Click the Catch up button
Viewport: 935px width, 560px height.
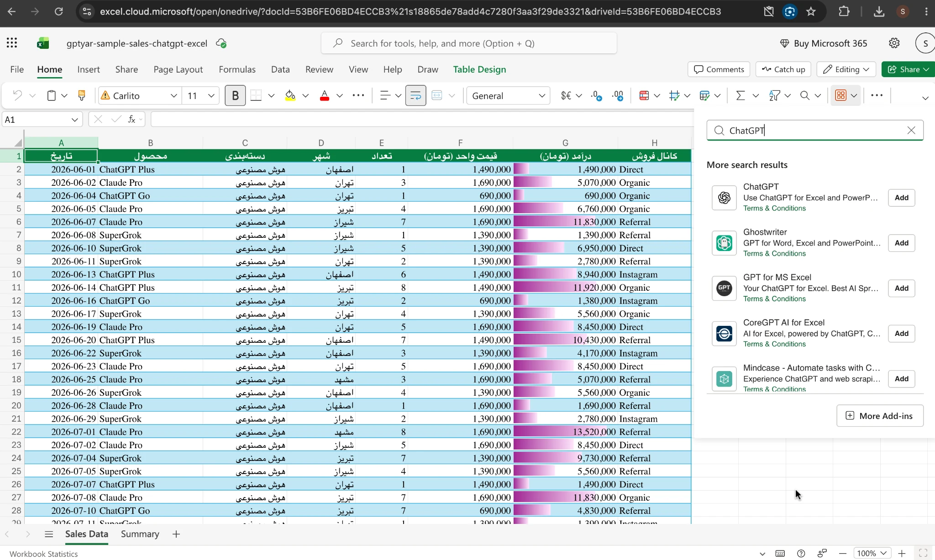pos(783,69)
